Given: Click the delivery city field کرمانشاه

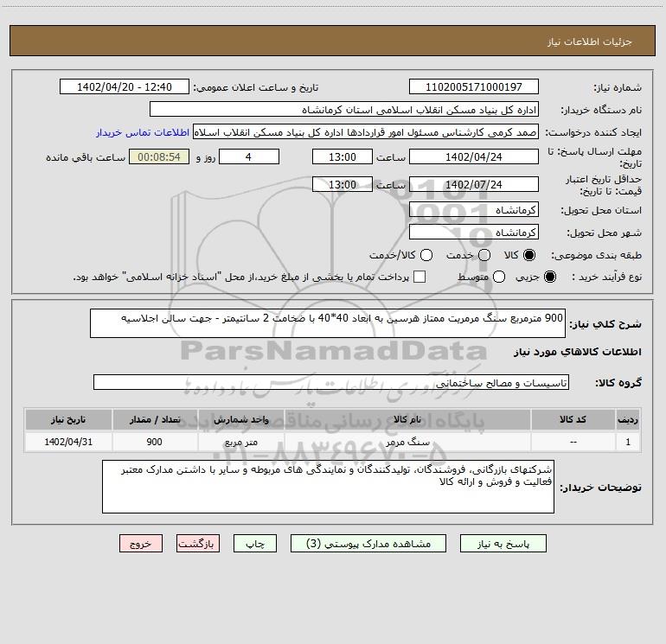Looking at the screenshot, I should coord(474,233).
